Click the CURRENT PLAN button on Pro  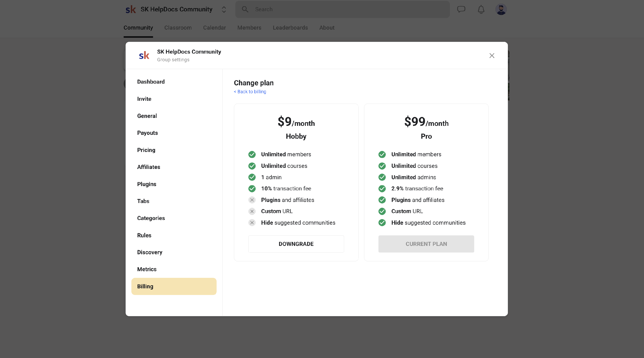426,244
